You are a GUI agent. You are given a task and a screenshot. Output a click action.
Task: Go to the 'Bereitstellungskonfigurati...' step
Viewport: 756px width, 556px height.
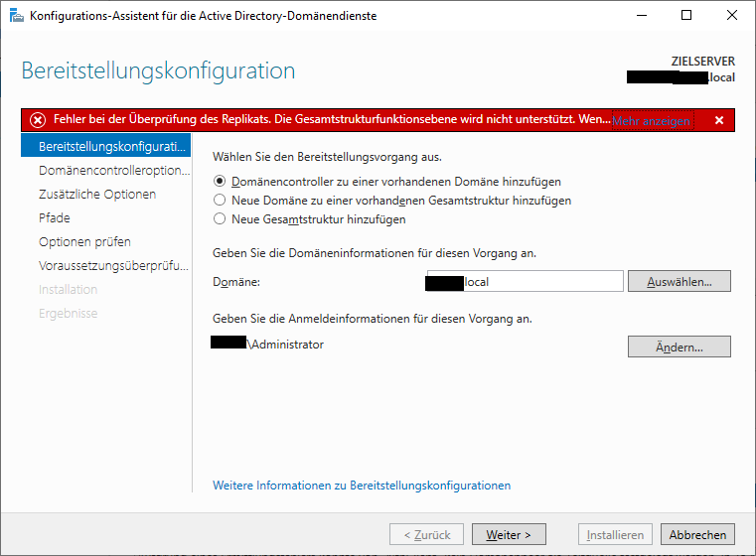pyautogui.click(x=105, y=146)
